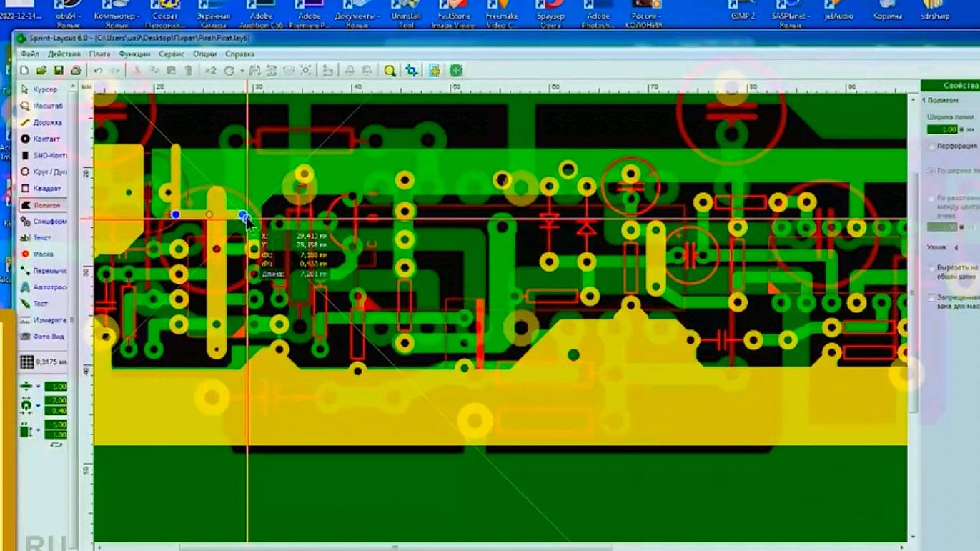This screenshot has height=551, width=980.
Task: Click the Ширина линии value field
Action: [941, 129]
